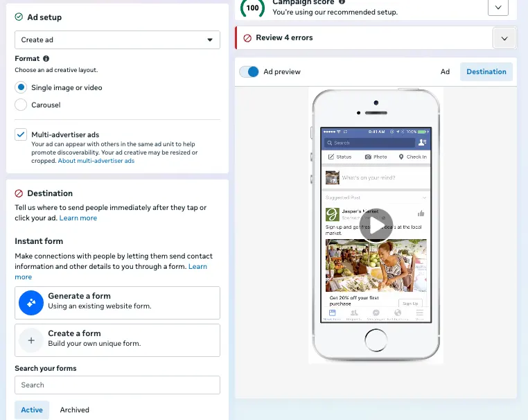Switch to the Destination preview tab
Viewport: 528px width, 420px height.
coord(486,72)
